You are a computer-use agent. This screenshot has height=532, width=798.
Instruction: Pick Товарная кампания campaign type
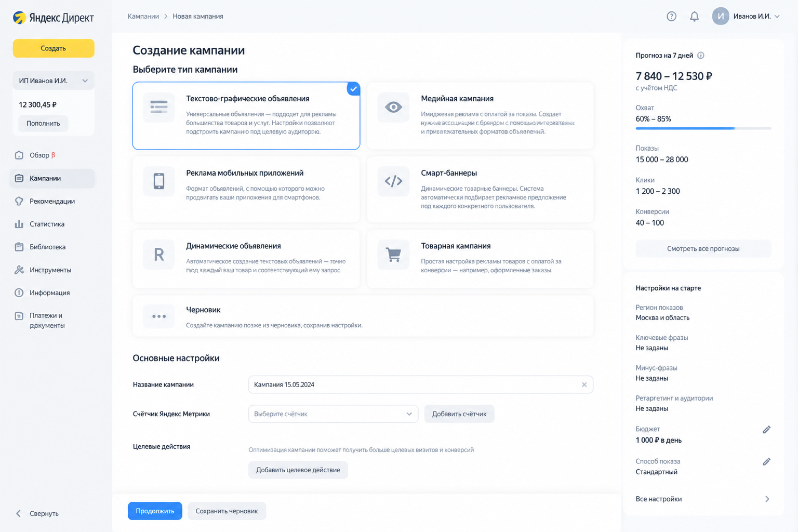tap(480, 259)
